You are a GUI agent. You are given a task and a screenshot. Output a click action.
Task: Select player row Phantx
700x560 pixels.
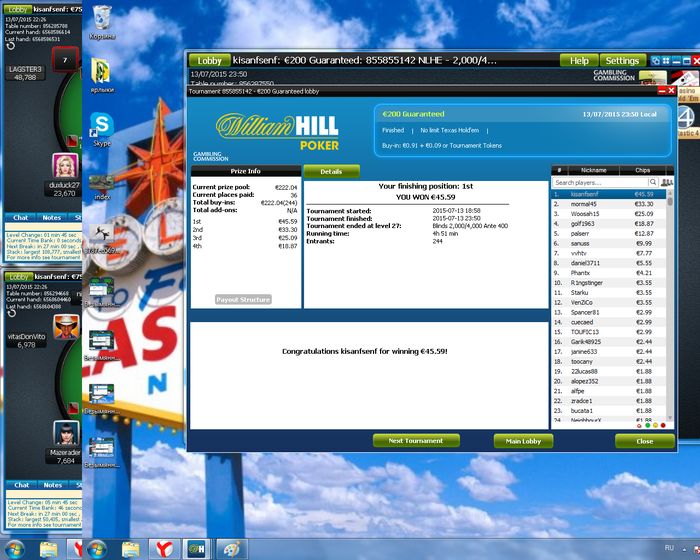coord(609,273)
